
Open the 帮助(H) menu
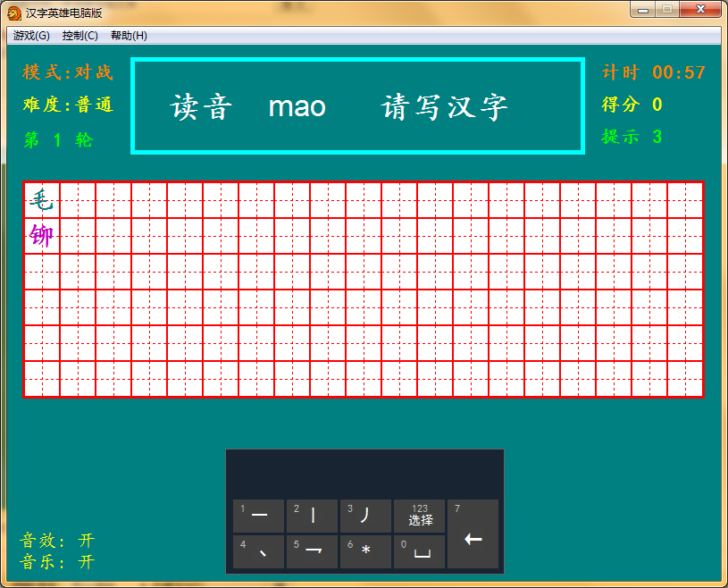pos(129,36)
